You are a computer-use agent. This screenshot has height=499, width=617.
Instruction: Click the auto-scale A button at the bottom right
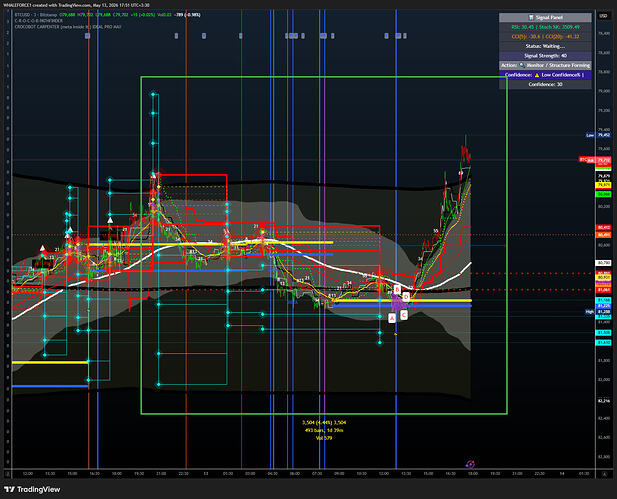pyautogui.click(x=605, y=474)
